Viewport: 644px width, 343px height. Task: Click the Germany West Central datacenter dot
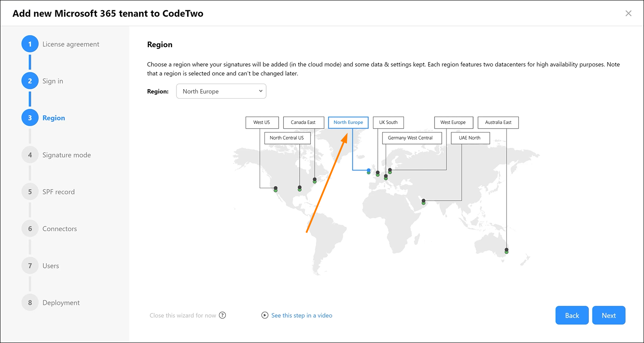tap(386, 177)
